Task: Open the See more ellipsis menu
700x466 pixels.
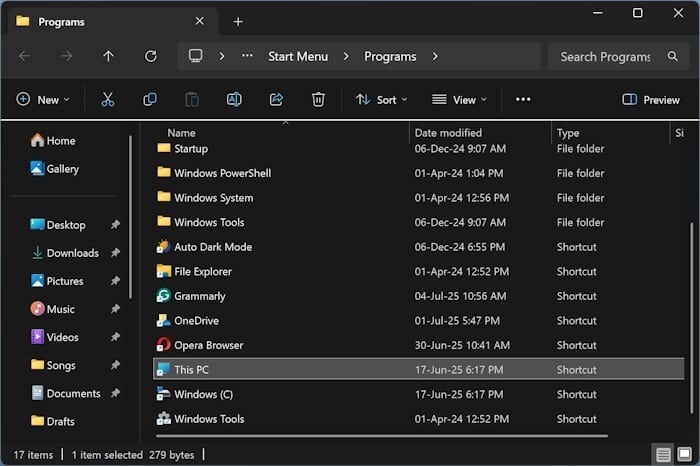Action: click(x=523, y=99)
